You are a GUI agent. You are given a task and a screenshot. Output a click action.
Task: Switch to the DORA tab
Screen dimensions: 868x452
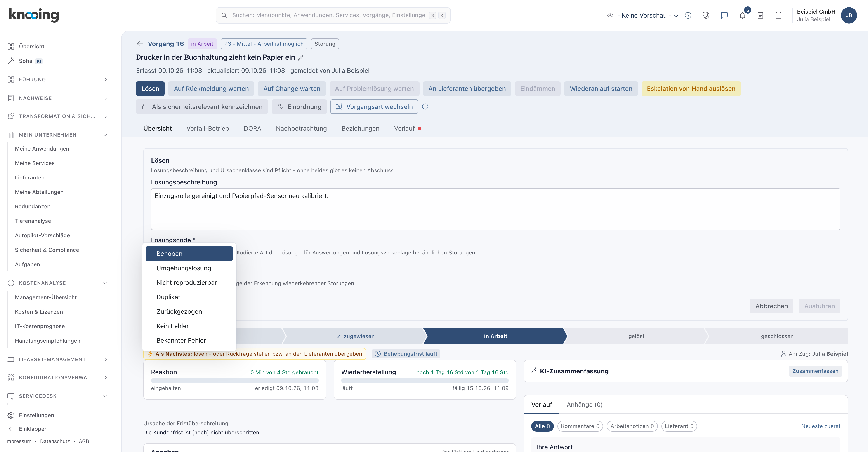(x=252, y=128)
